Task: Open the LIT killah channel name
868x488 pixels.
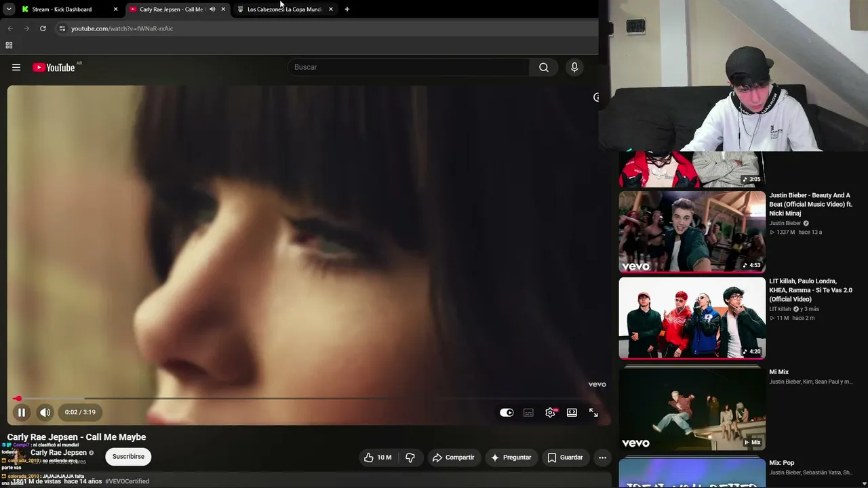Action: coord(780,309)
